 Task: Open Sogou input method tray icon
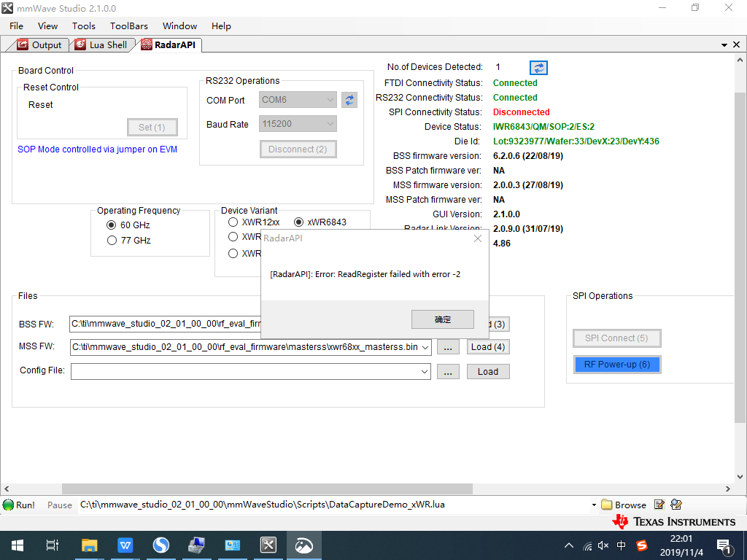[x=642, y=545]
